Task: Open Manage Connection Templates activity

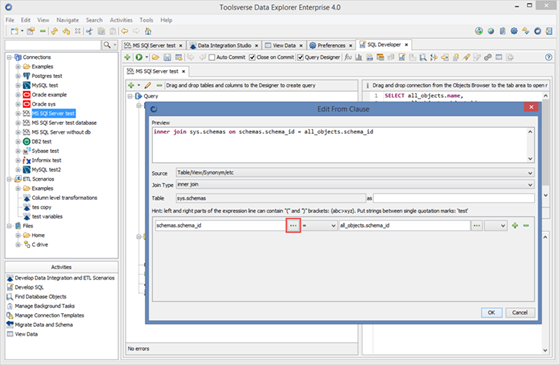Action: [49, 315]
